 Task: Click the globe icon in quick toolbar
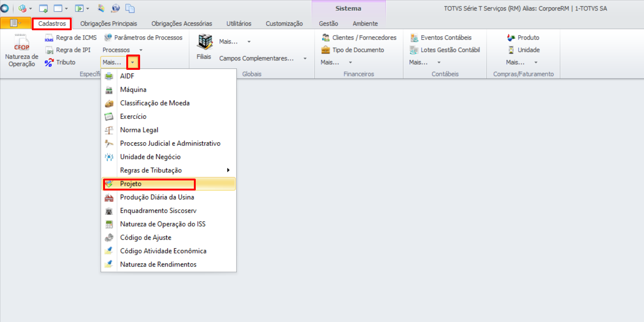116,8
